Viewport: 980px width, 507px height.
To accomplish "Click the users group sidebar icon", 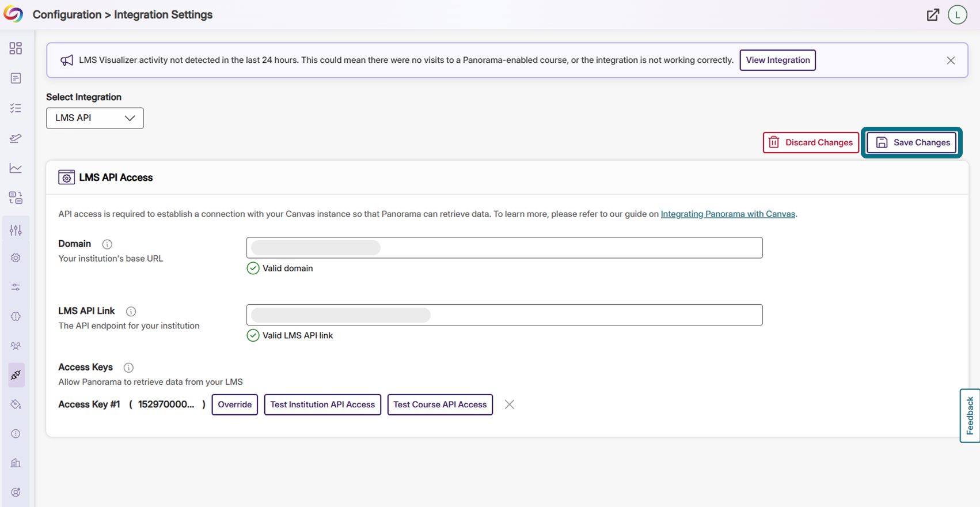I will (x=16, y=346).
